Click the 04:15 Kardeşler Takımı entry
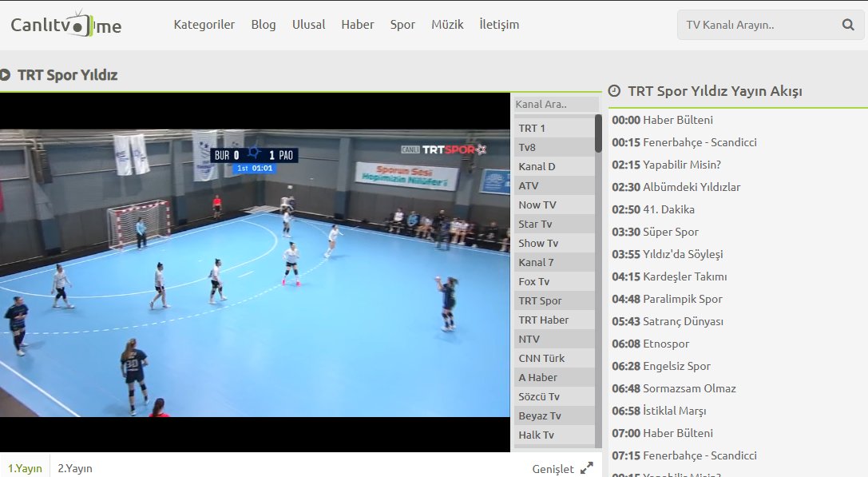Viewport: 868px width, 477px height. pos(669,276)
